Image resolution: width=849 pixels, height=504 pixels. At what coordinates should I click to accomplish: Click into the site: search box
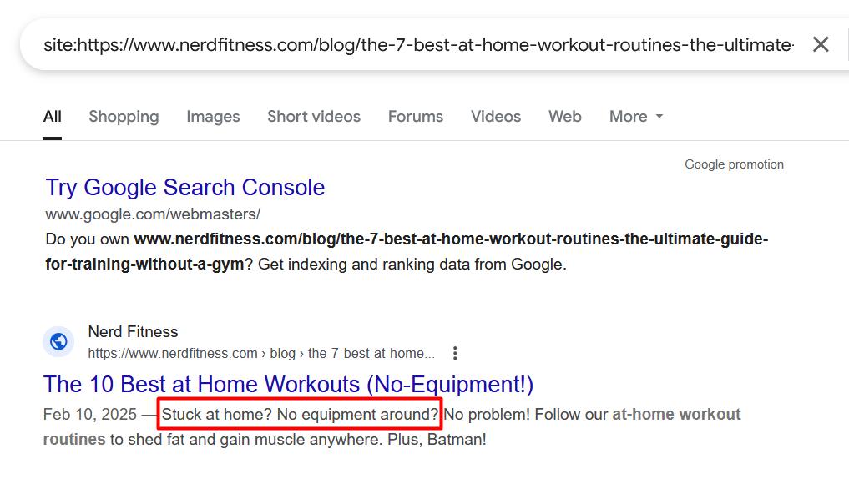(x=417, y=44)
